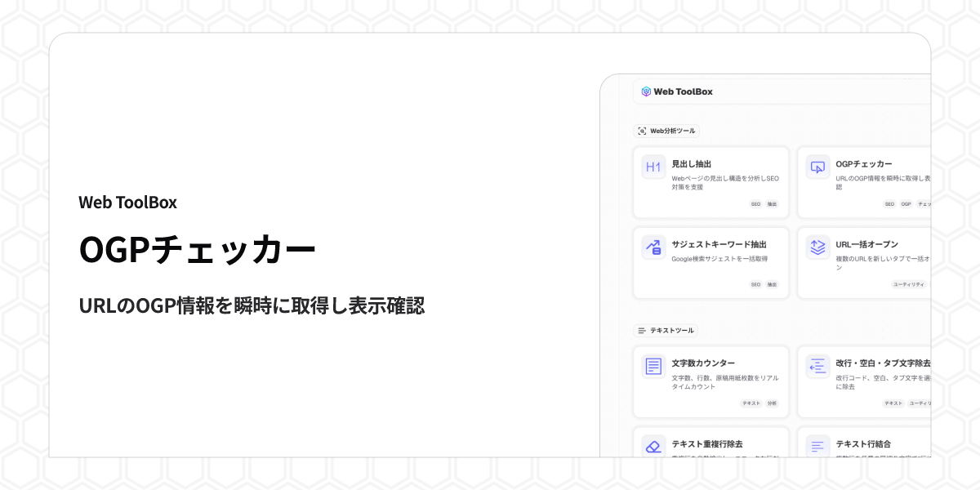Click the Web分析ツール section scan icon
Viewport: 980px width, 490px height.
tap(642, 131)
